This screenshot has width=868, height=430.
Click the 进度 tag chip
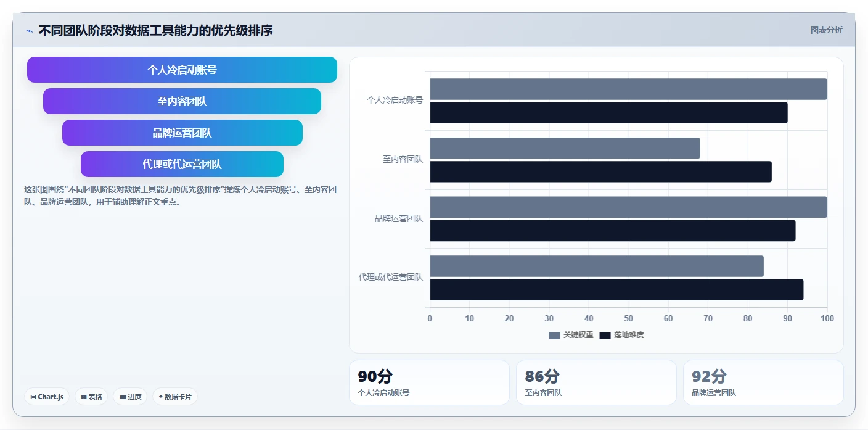pos(130,397)
